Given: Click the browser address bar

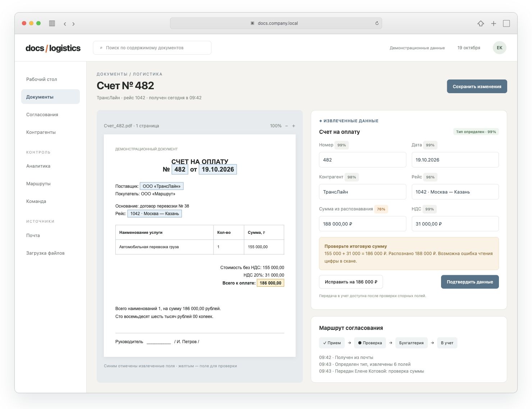Looking at the screenshot, I should [276, 23].
